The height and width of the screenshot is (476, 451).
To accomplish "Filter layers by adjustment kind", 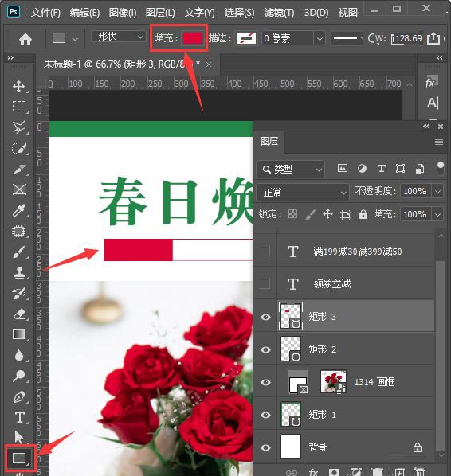I will (x=362, y=168).
